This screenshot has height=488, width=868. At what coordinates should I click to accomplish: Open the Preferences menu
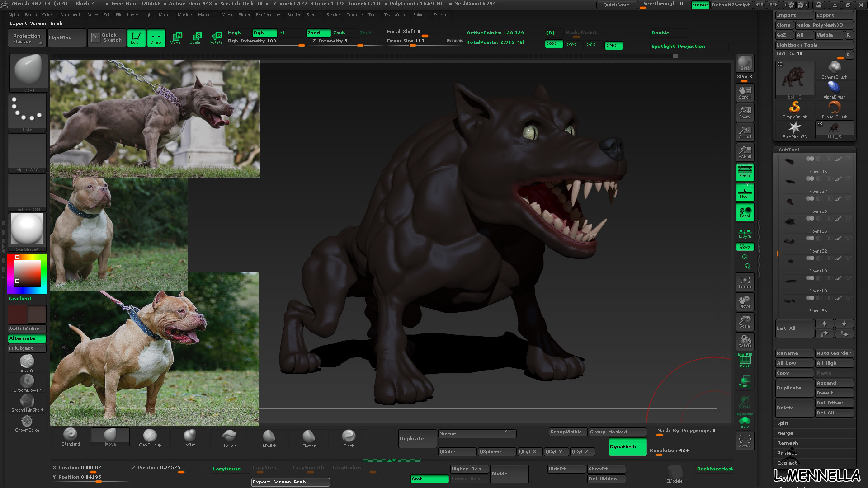pyautogui.click(x=269, y=15)
